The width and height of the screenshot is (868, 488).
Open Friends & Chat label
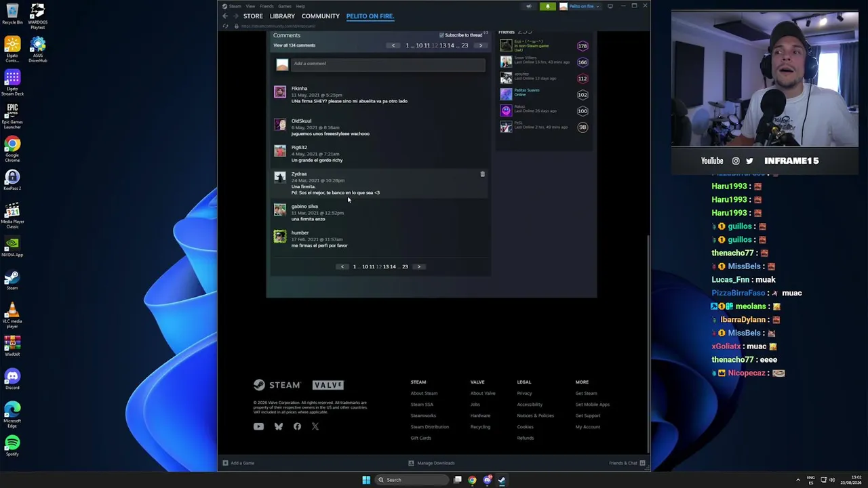coord(623,463)
